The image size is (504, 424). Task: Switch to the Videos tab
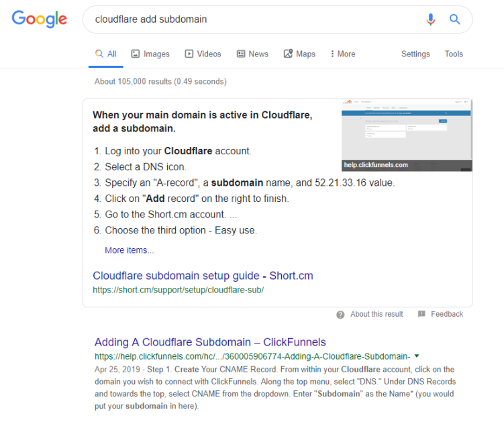[x=203, y=54]
